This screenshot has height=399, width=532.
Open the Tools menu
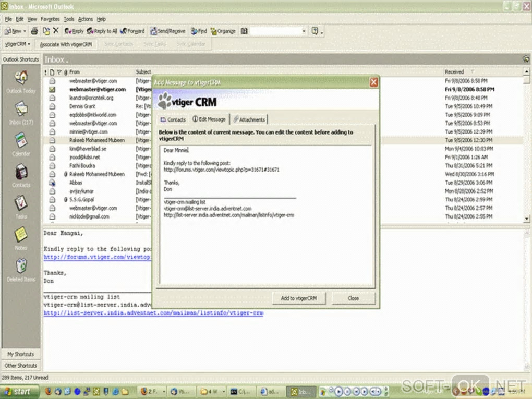(69, 19)
